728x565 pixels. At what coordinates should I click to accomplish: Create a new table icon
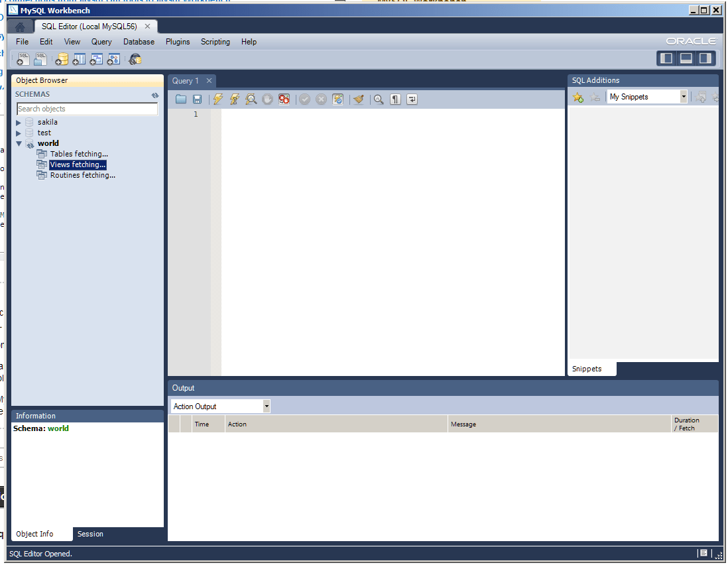click(x=79, y=59)
